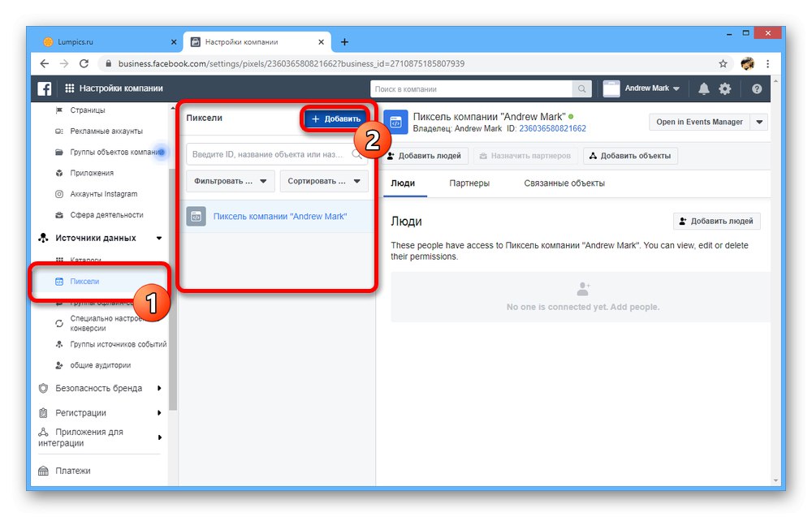Click the lock icon in address bar
The width and height of the screenshot is (812, 517).
pos(108,63)
